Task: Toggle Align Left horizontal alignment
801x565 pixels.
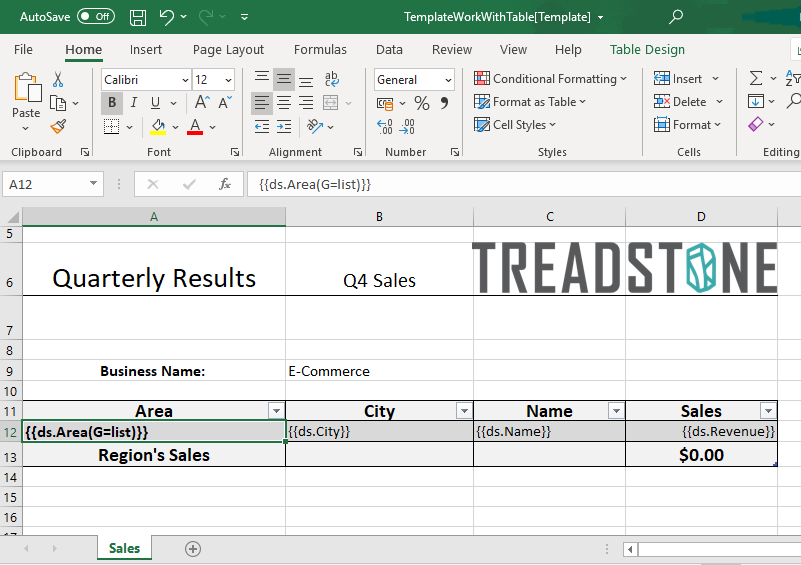Action: pos(262,103)
